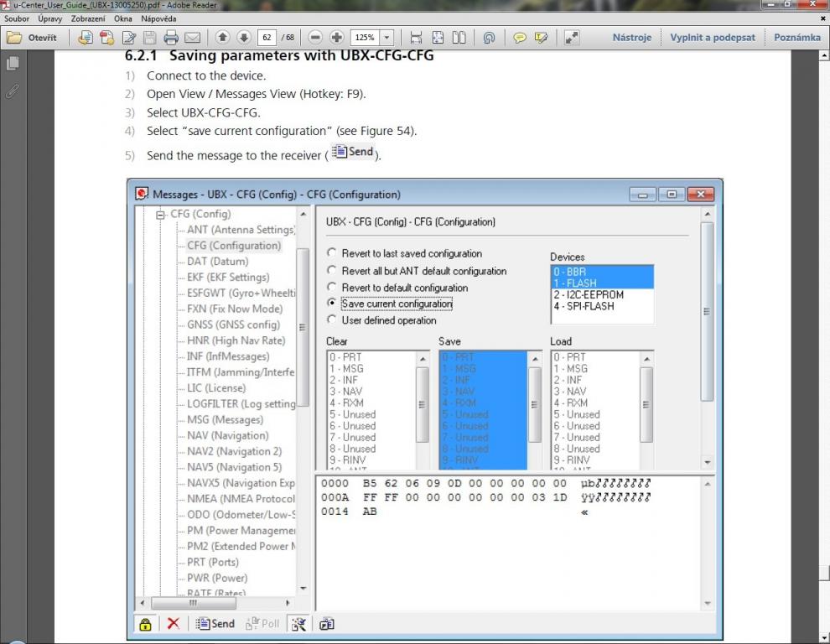Open the Poznámka comments panel
Screen dimensions: 830x644
coord(796,38)
